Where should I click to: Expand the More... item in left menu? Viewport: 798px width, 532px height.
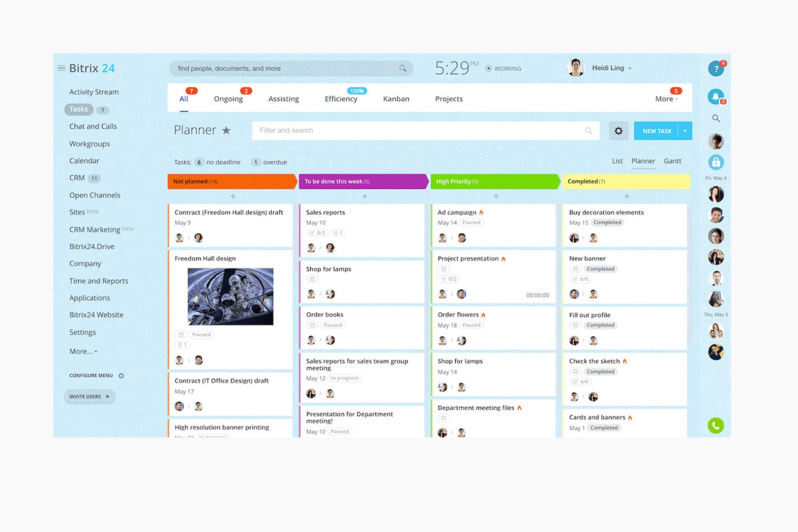pos(84,351)
